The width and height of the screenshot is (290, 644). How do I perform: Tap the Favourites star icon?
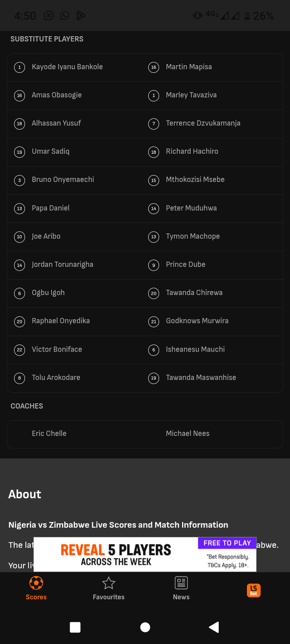click(109, 583)
